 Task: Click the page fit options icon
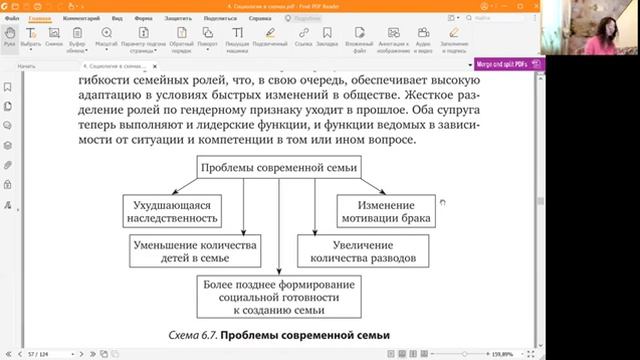click(x=143, y=33)
